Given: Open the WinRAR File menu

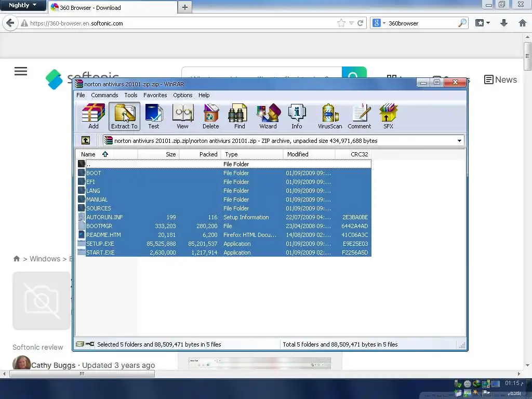Looking at the screenshot, I should pyautogui.click(x=81, y=95).
